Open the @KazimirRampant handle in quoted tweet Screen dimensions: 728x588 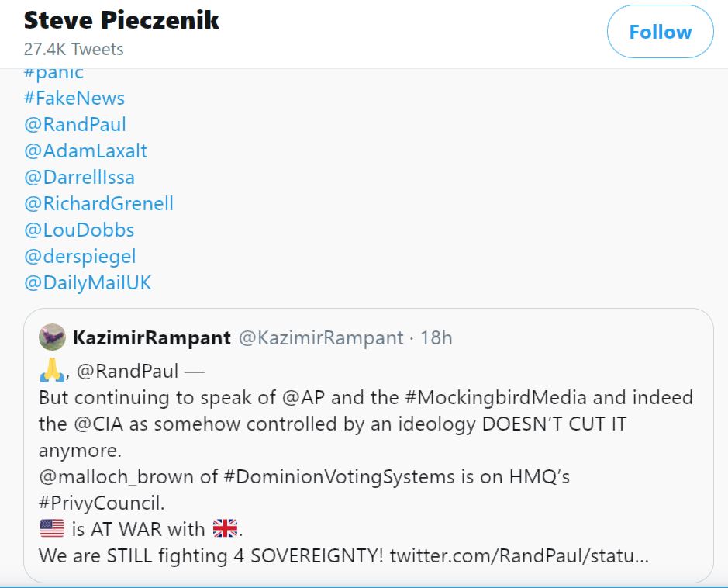pos(321,337)
